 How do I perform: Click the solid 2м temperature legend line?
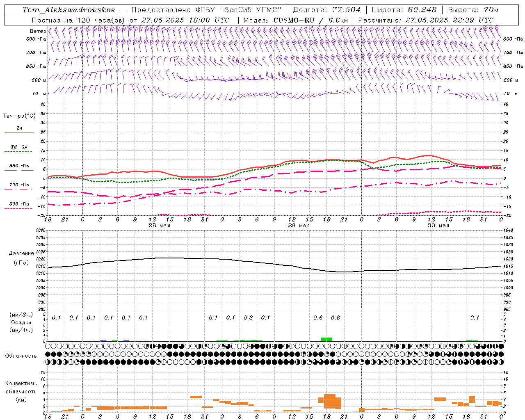(x=19, y=132)
